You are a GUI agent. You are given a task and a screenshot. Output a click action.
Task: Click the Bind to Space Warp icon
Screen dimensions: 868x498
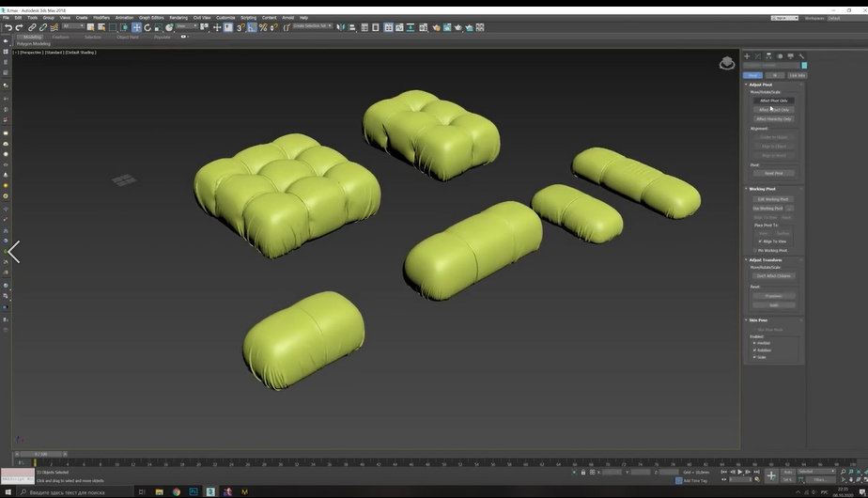(x=54, y=27)
